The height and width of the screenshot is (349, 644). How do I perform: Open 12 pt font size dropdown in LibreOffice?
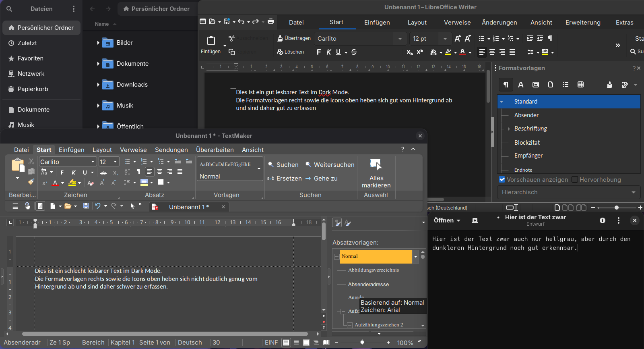[x=445, y=39]
